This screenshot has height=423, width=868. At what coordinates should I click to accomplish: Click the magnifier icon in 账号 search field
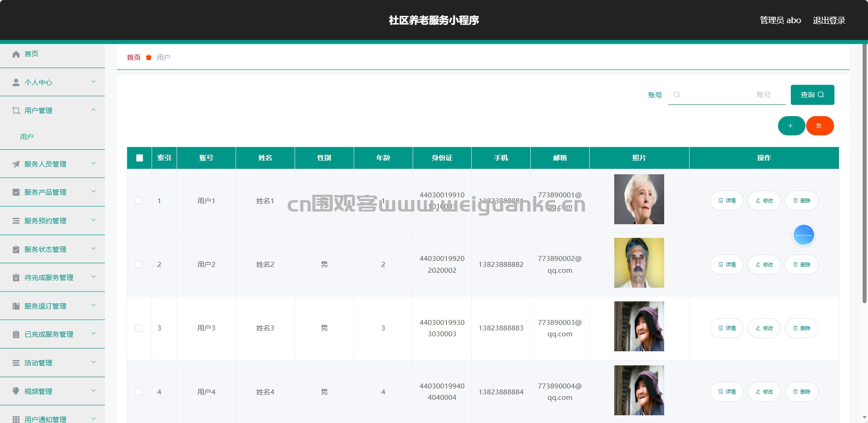pyautogui.click(x=677, y=94)
